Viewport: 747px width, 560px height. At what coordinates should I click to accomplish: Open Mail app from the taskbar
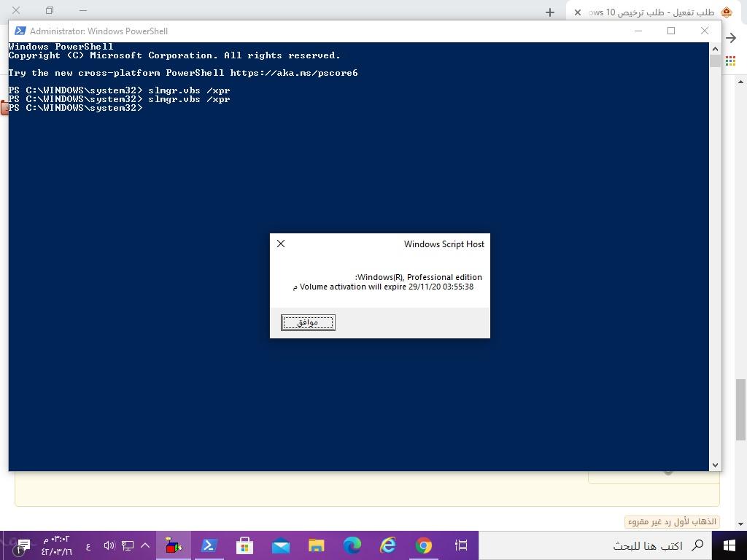click(x=281, y=545)
